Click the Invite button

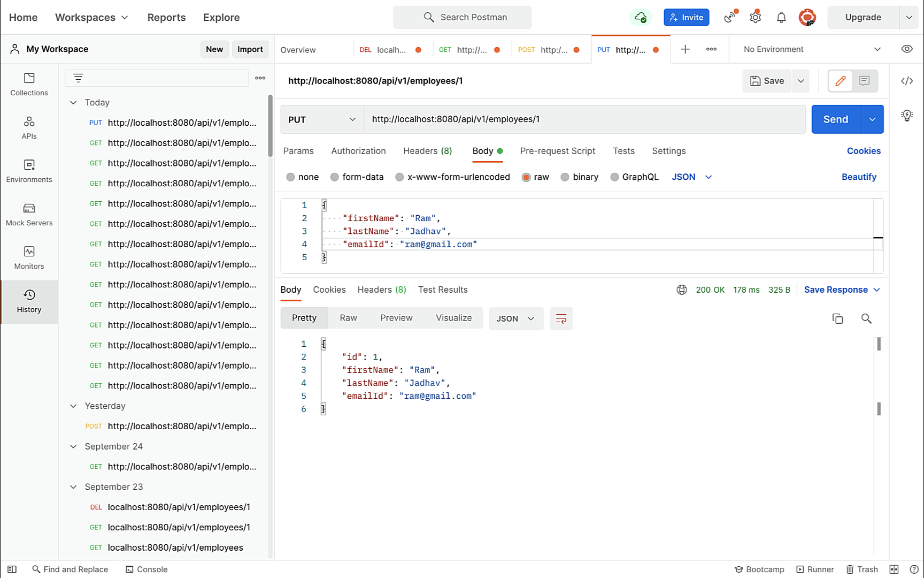(687, 17)
